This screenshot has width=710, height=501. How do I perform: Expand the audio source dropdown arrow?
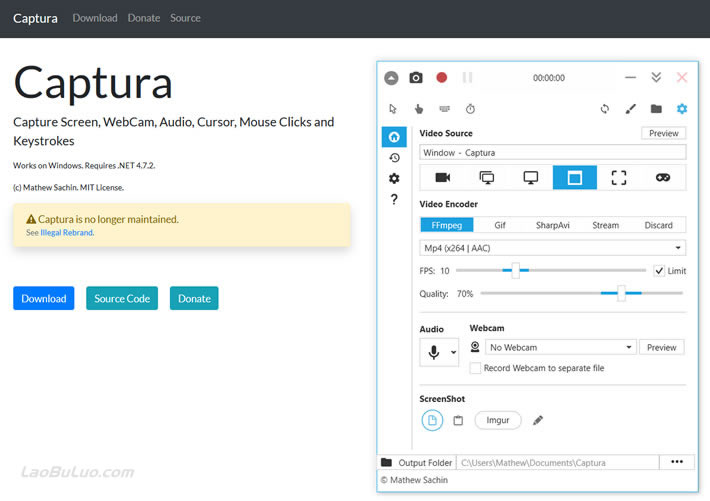click(x=453, y=352)
